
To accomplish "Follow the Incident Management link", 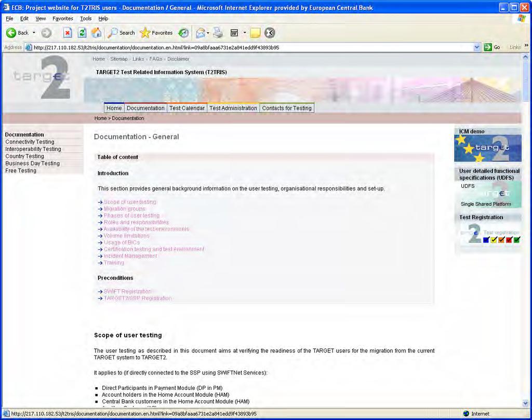I will 130,256.
